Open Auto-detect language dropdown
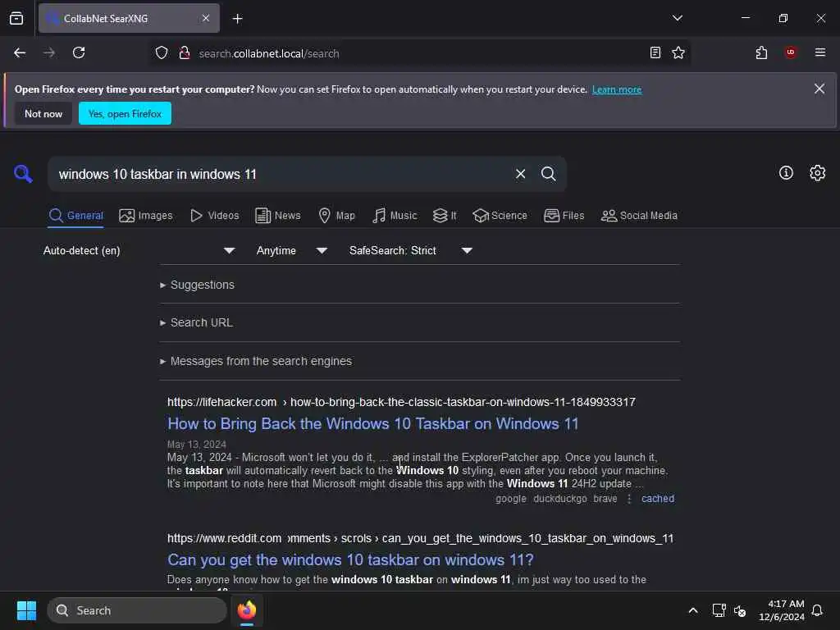Image resolution: width=840 pixels, height=630 pixels. click(139, 251)
